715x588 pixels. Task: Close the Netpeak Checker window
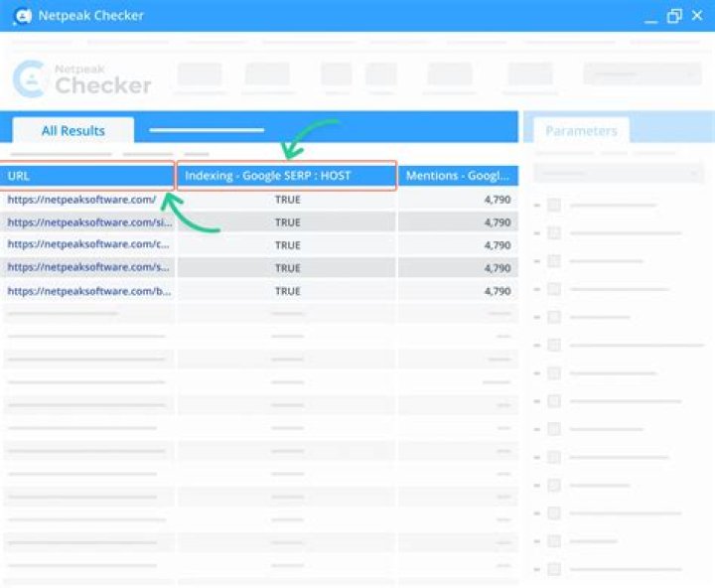point(697,15)
